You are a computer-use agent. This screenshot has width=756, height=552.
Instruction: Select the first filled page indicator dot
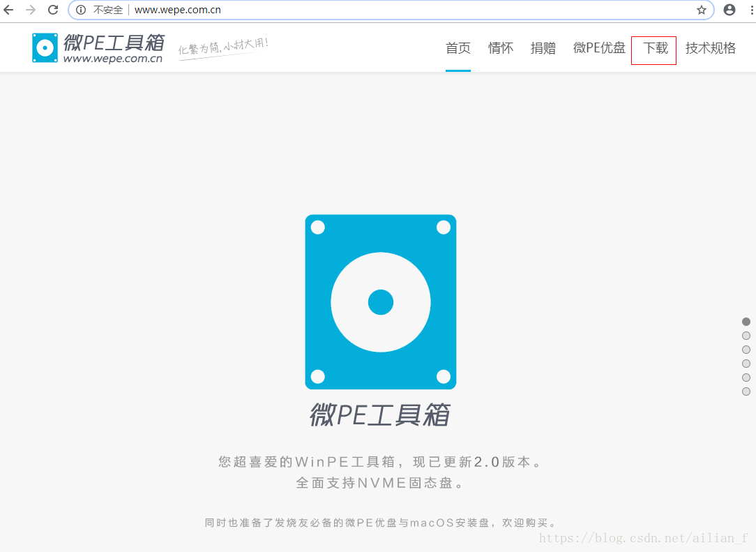746,321
